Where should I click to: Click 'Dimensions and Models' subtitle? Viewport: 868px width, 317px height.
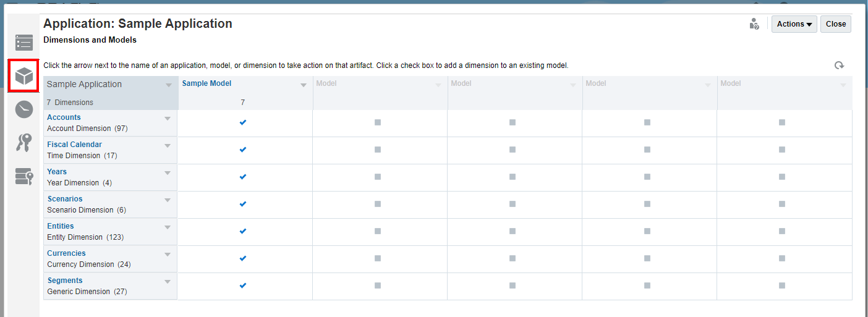tap(90, 40)
